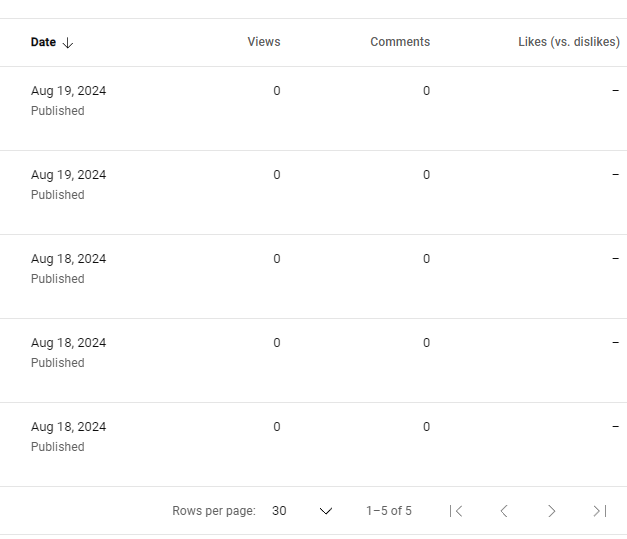Click the comments count in the last row
The height and width of the screenshot is (539, 627).
click(x=426, y=427)
